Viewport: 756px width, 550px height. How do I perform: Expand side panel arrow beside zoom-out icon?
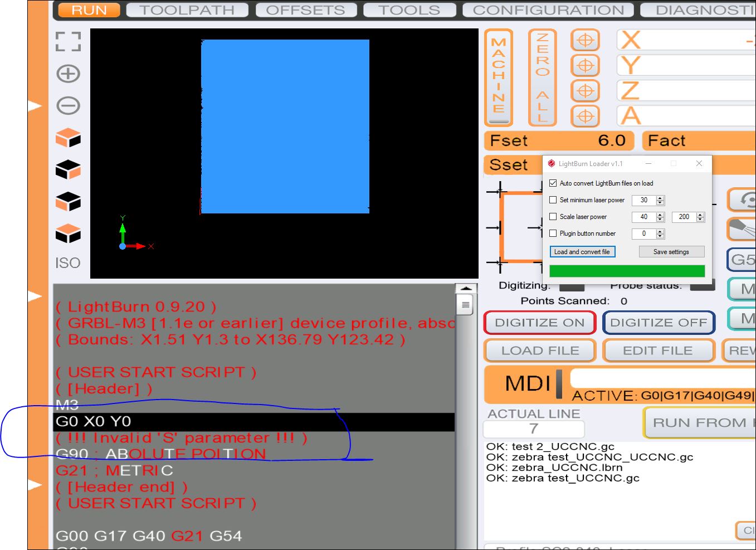[35, 105]
